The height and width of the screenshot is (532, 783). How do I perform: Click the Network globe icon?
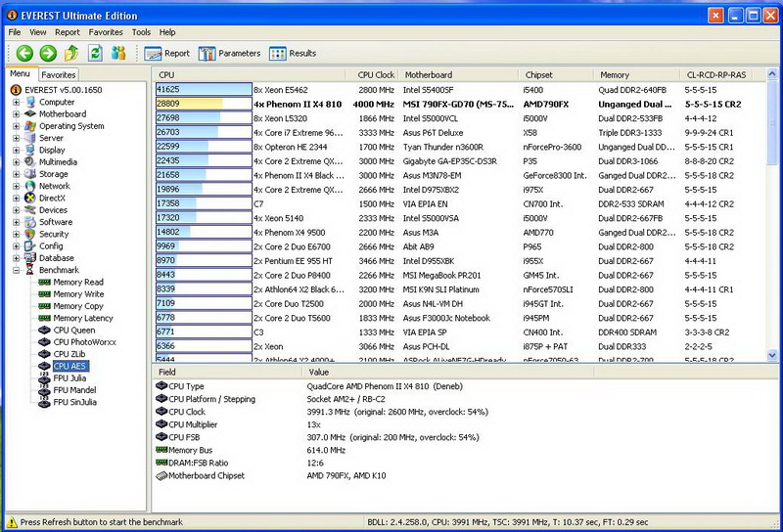point(30,186)
